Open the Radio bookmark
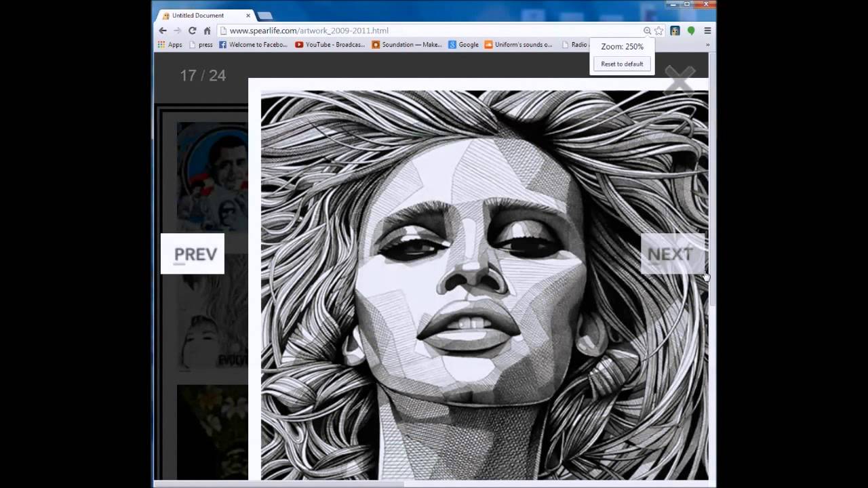This screenshot has width=868, height=488. (x=574, y=45)
